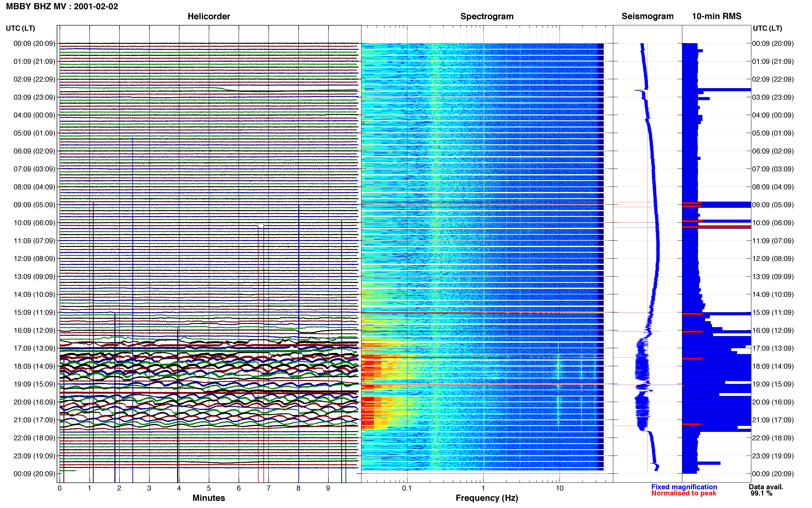The width and height of the screenshot is (812, 508).
Task: Click minute tick label '0' on helicorder axis
Action: [x=60, y=488]
